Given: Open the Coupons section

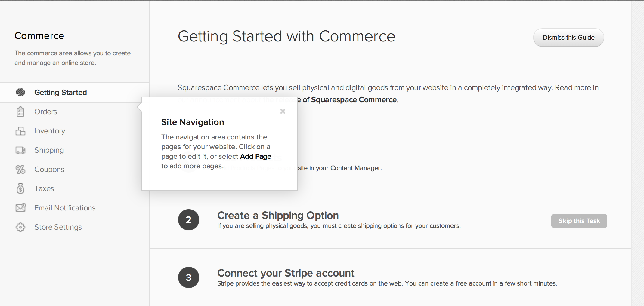Looking at the screenshot, I should tap(49, 169).
